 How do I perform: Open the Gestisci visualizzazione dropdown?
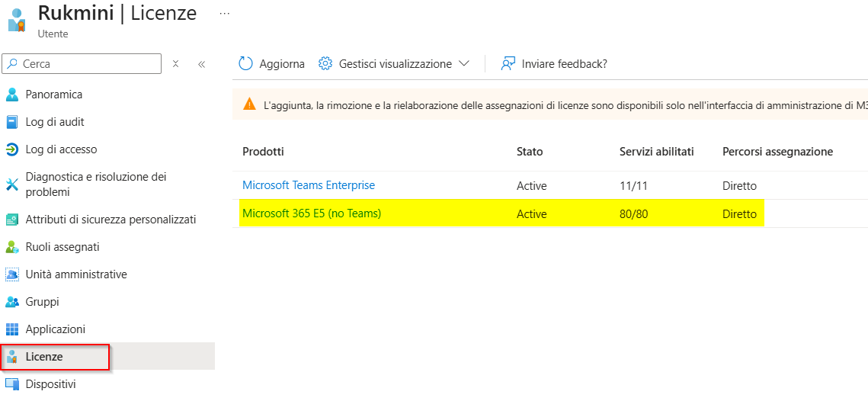click(394, 64)
